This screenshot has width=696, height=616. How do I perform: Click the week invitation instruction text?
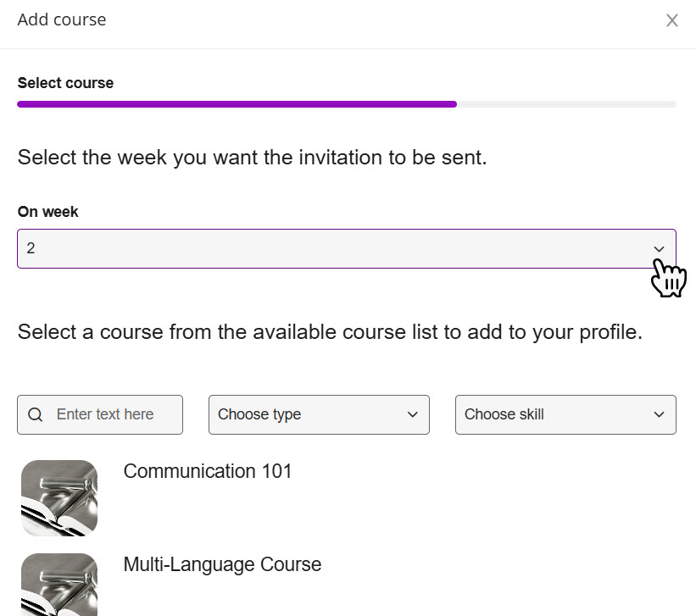[252, 158]
